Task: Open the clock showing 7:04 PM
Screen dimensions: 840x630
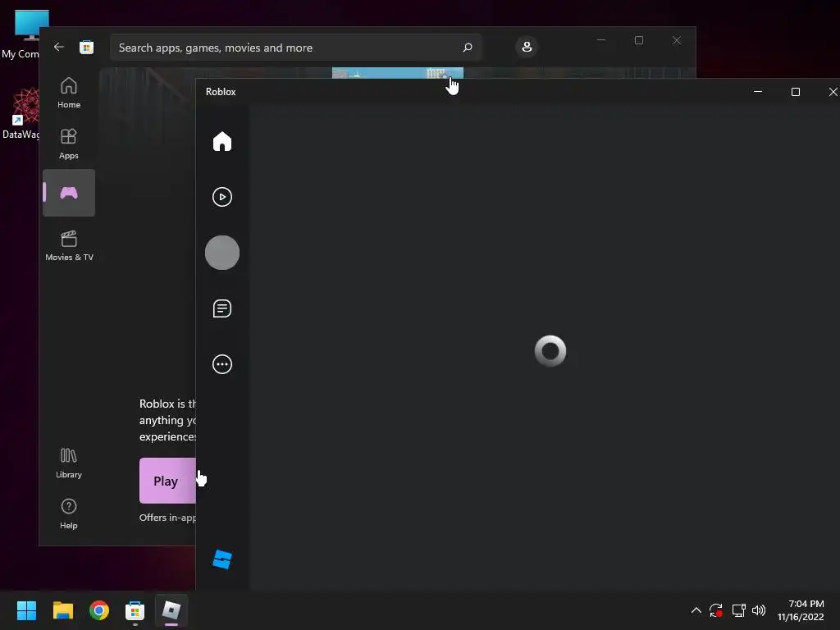Action: (801, 610)
